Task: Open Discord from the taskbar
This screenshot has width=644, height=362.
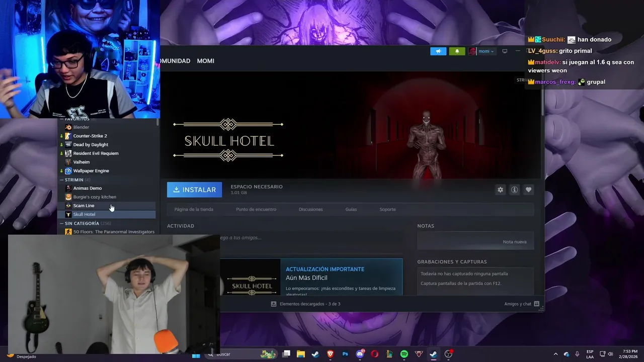Action: tap(360, 354)
